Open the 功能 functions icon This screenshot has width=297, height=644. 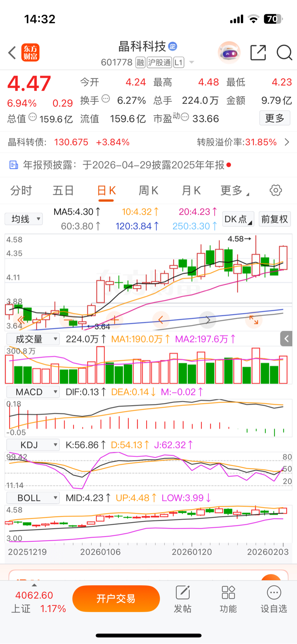pyautogui.click(x=228, y=599)
